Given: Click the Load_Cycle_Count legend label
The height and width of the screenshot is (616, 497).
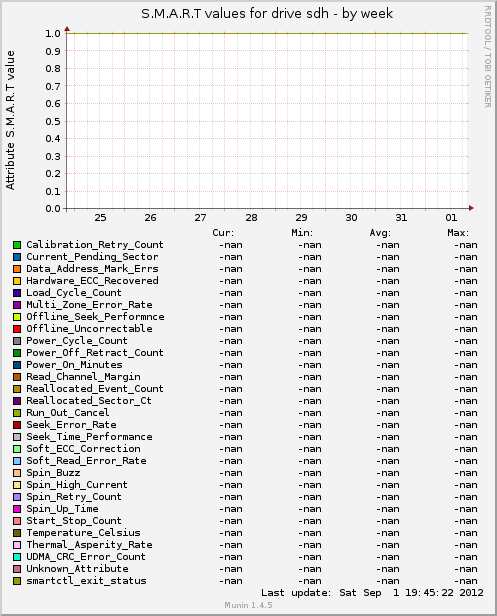Looking at the screenshot, I should click(x=74, y=293).
